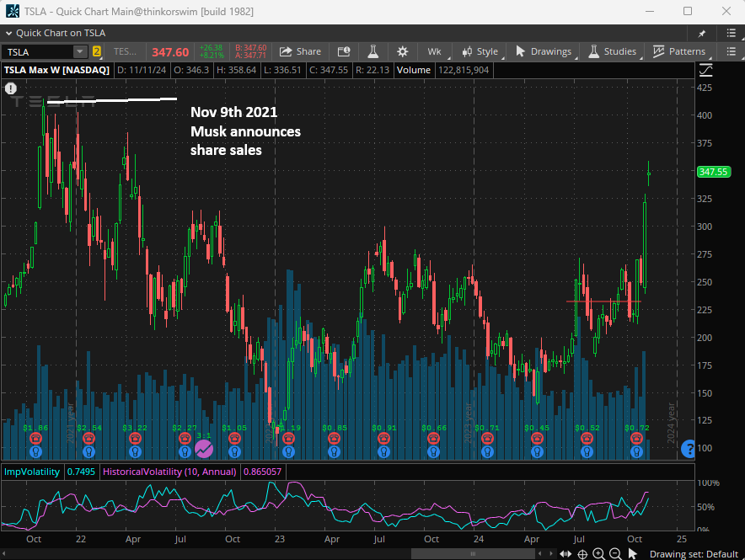Click the Volume label in the header
745x560 pixels.
tap(414, 70)
